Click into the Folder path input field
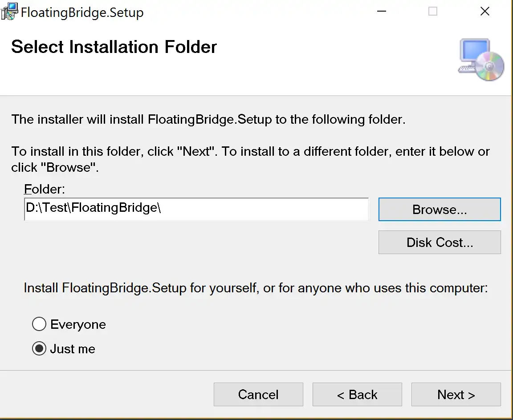This screenshot has height=420, width=513. pyautogui.click(x=196, y=209)
